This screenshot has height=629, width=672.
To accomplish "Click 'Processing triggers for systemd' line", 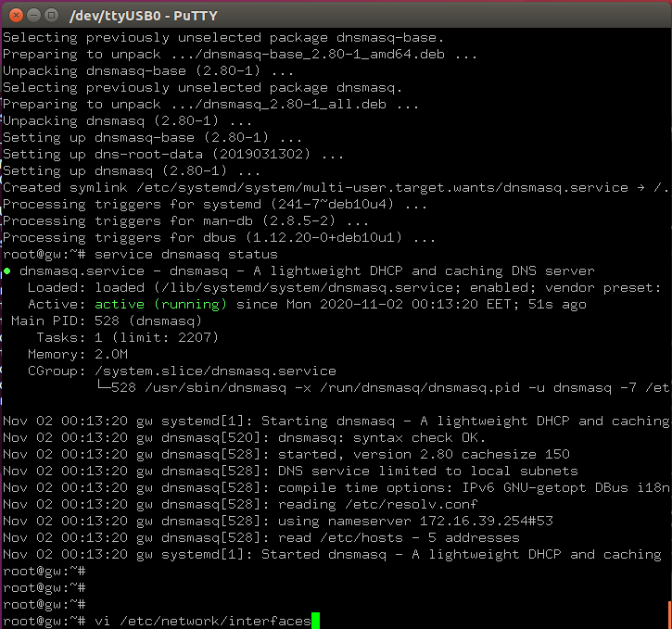I will (x=215, y=204).
